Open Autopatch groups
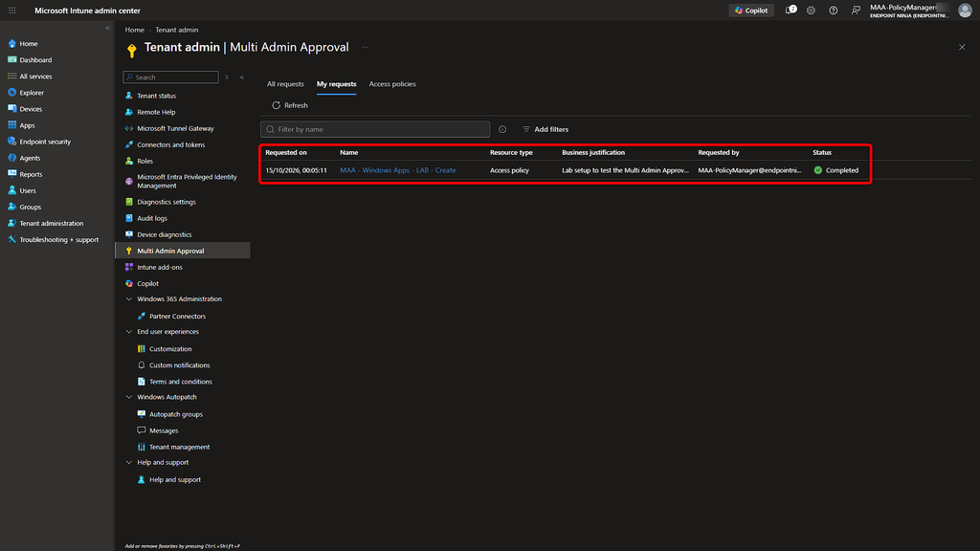The image size is (980, 551). pos(176,414)
